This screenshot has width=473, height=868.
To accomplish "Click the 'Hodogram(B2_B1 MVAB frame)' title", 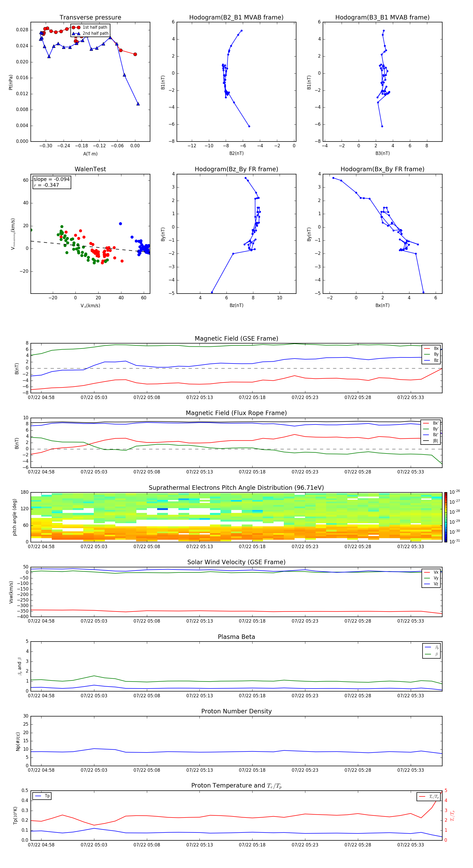I will (x=236, y=18).
